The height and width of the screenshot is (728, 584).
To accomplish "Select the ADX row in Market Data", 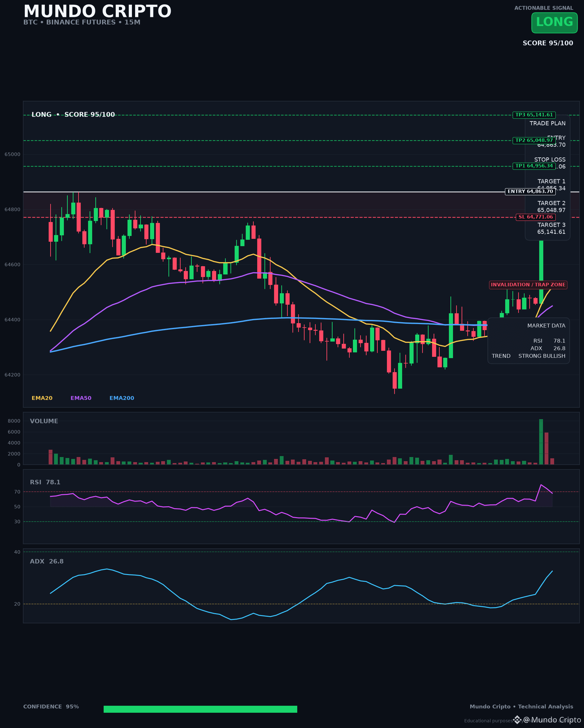I will pyautogui.click(x=547, y=349).
